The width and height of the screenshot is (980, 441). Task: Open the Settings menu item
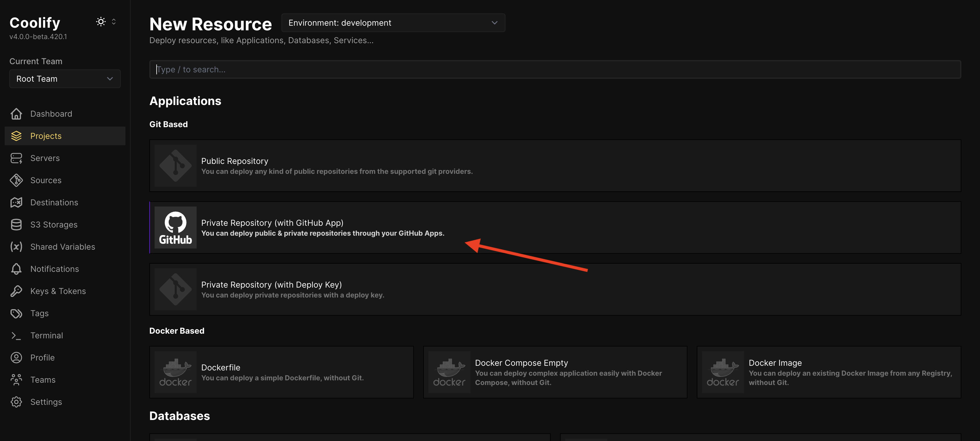tap(65, 402)
